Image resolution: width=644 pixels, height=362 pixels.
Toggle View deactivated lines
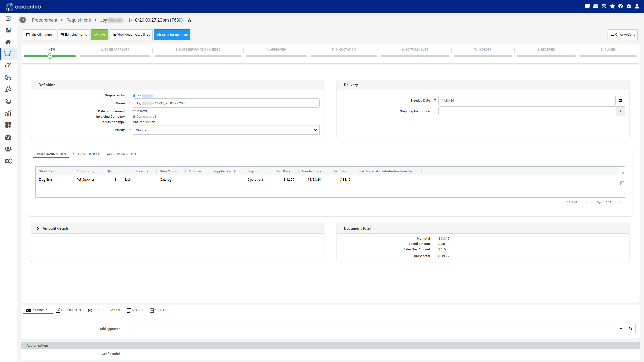(131, 35)
